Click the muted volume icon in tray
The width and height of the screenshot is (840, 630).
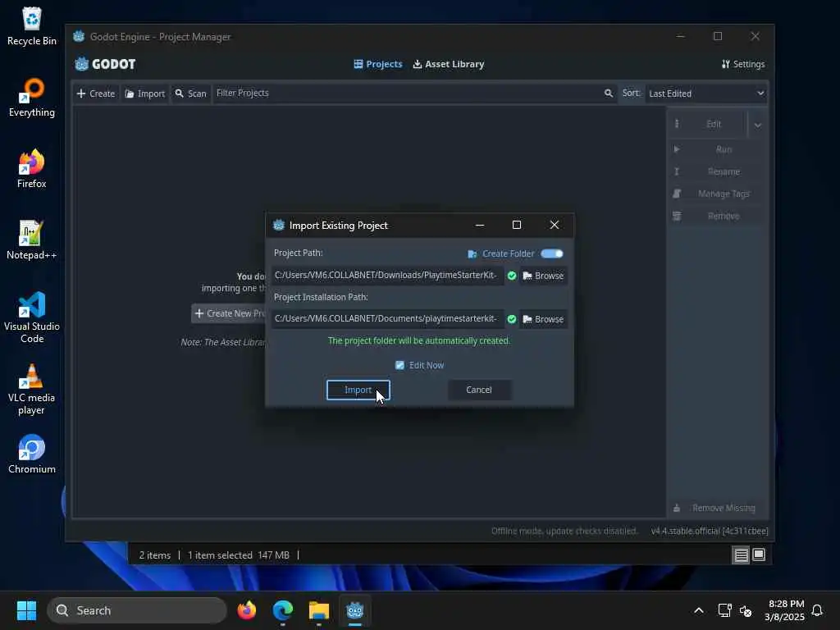(x=746, y=610)
